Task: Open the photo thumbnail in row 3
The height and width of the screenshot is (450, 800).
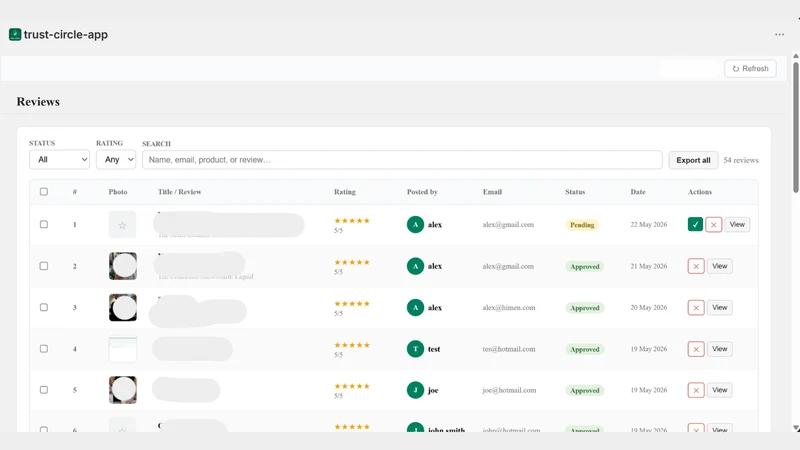Action: (122, 307)
